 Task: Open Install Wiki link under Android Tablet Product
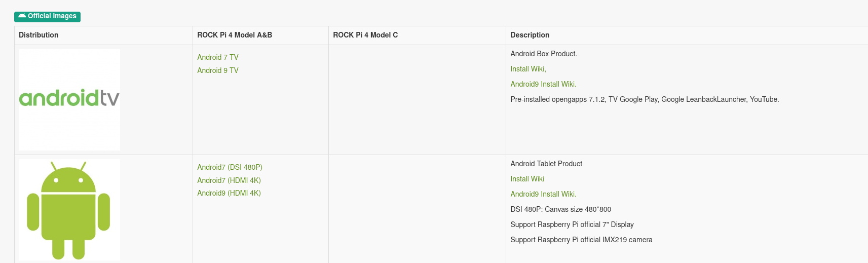[x=527, y=179]
